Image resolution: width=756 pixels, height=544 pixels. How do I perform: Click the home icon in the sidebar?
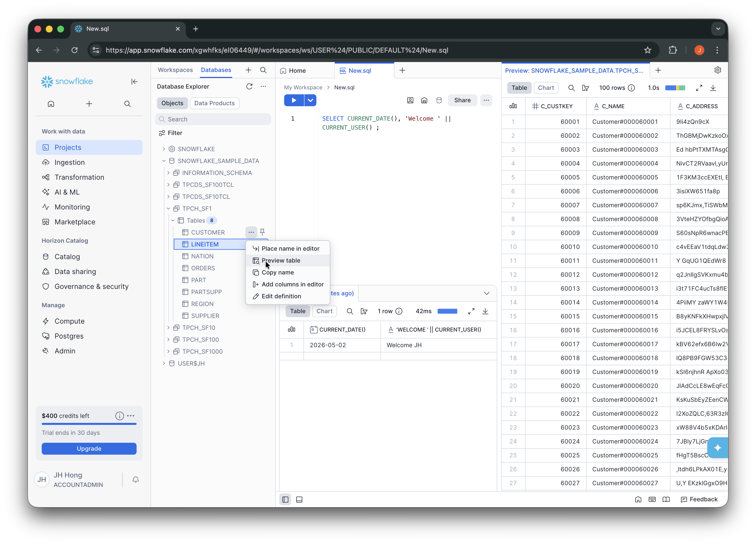point(51,104)
